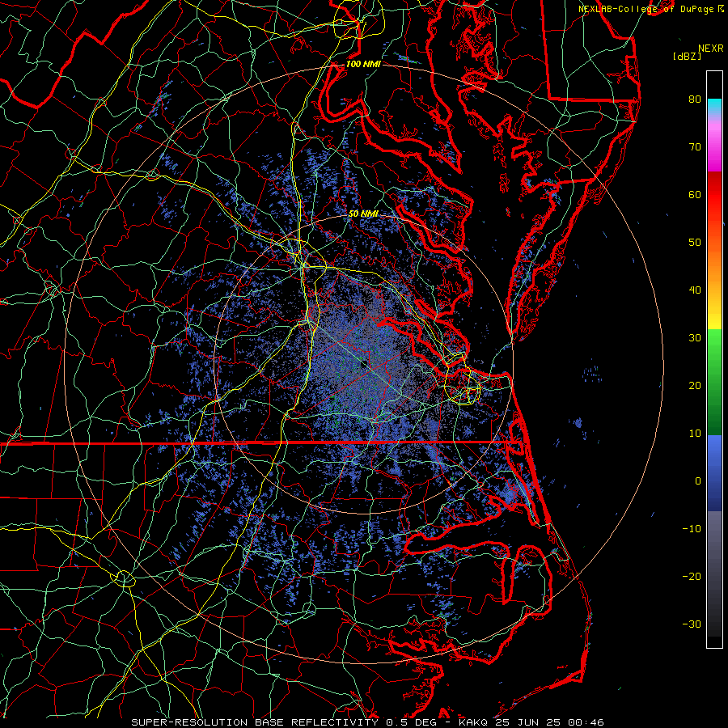This screenshot has width=728, height=728.
Task: Click the 70 dBZ scale value
Action: [x=695, y=146]
